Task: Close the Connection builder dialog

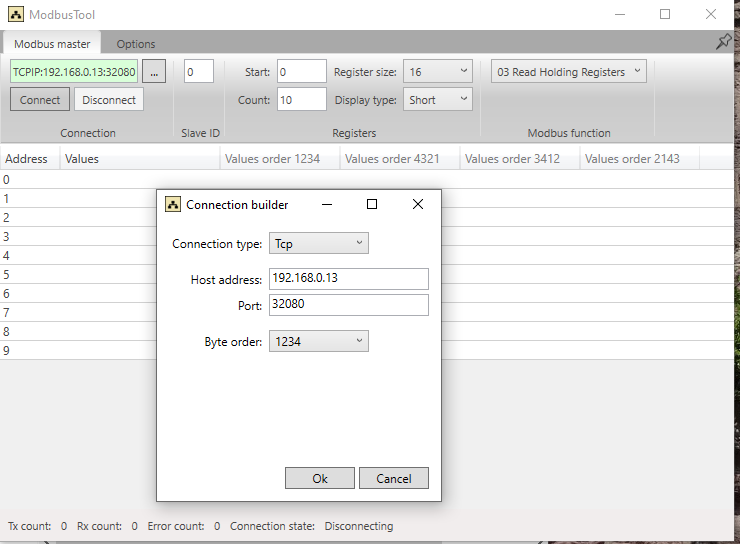Action: (x=418, y=204)
